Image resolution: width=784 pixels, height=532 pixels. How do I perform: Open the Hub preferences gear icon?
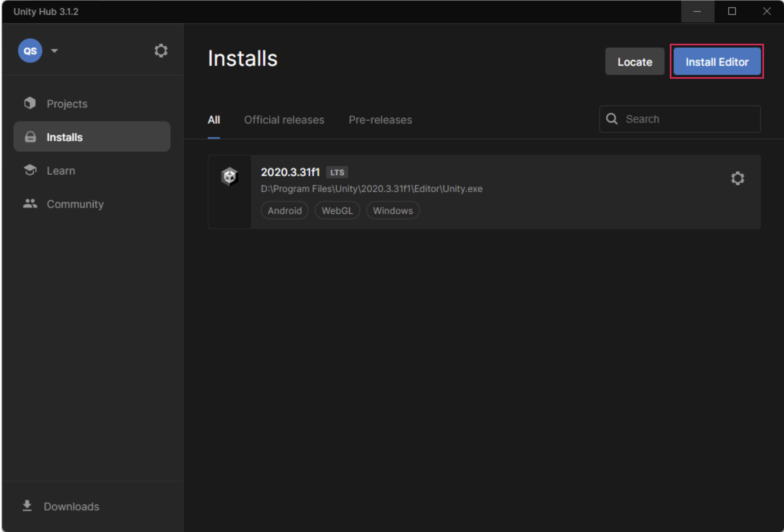click(161, 51)
